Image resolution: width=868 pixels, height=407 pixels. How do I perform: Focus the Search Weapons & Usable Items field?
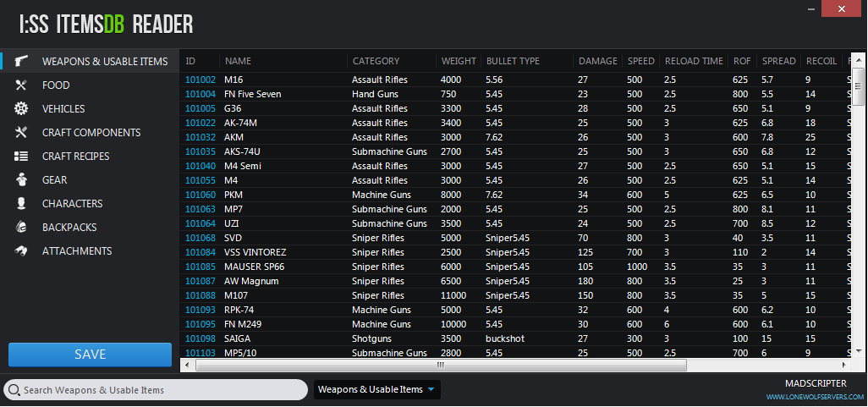coord(156,390)
